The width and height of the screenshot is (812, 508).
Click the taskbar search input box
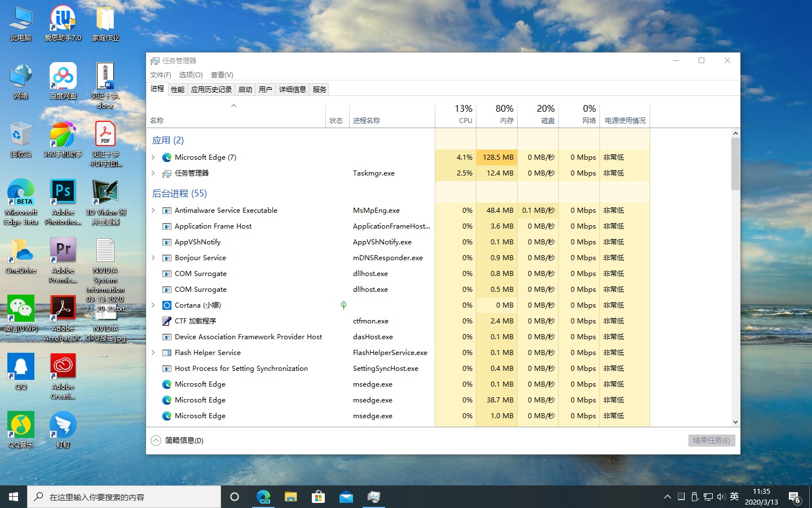124,497
